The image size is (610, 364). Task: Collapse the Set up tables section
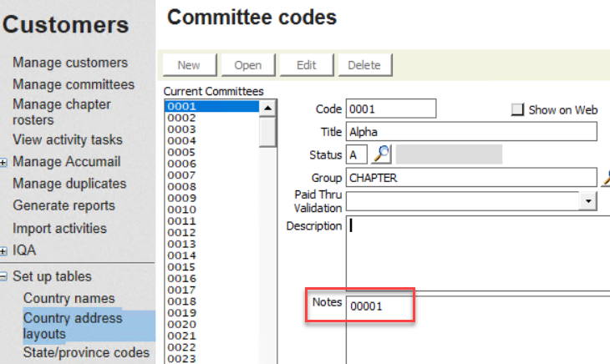coord(4,277)
